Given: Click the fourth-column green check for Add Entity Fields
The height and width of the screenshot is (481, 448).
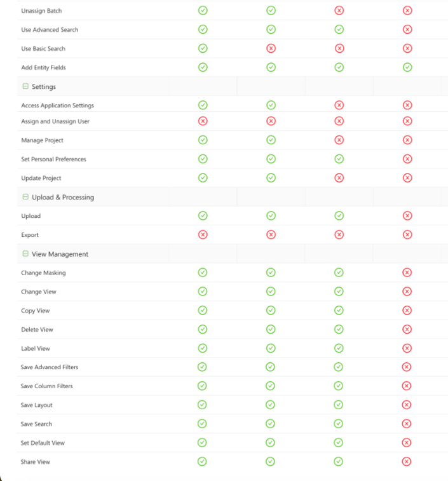Looking at the screenshot, I should [x=407, y=67].
